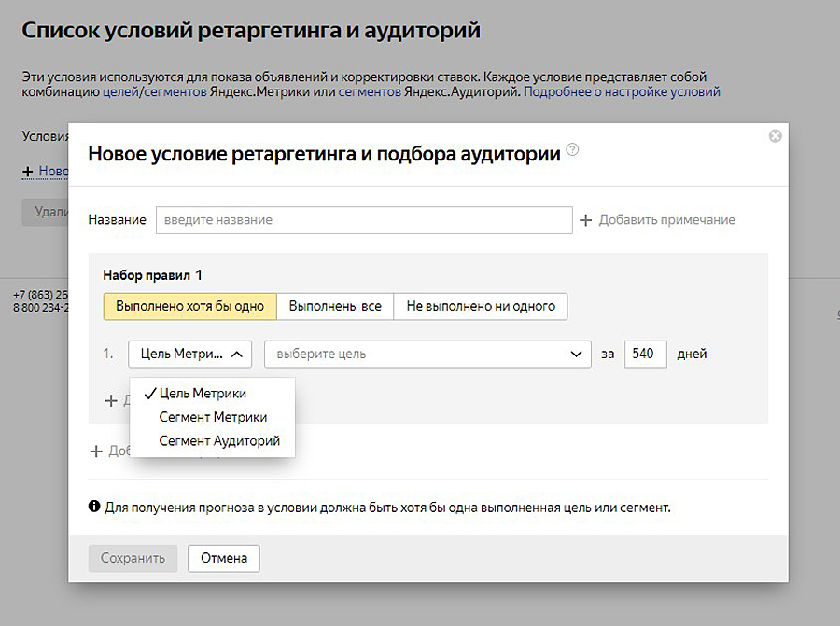Focus the Название text field
840x626 pixels.
click(363, 220)
